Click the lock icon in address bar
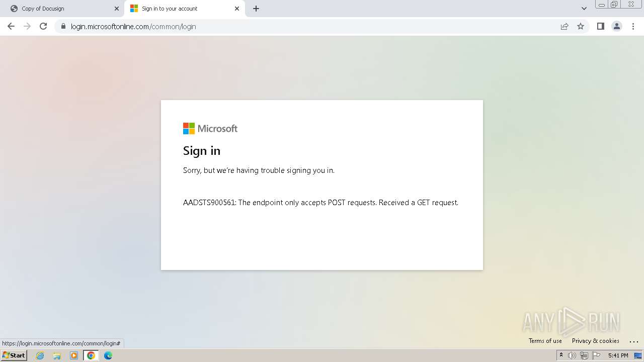Viewport: 644px width, 362px height. coord(63,26)
